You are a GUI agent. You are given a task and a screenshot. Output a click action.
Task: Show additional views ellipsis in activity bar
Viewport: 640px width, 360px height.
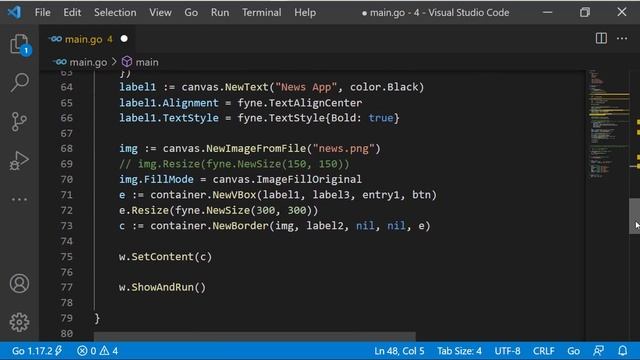point(19,200)
